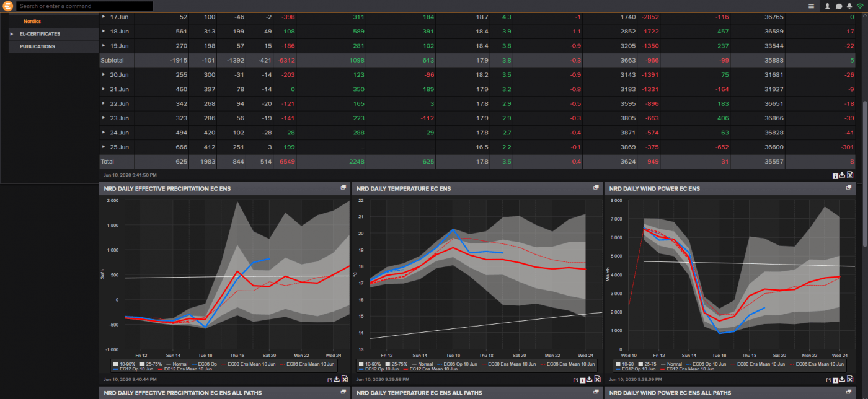This screenshot has height=399, width=868.
Task: Toggle 25-75% band in precipitation legend
Action: tap(151, 364)
